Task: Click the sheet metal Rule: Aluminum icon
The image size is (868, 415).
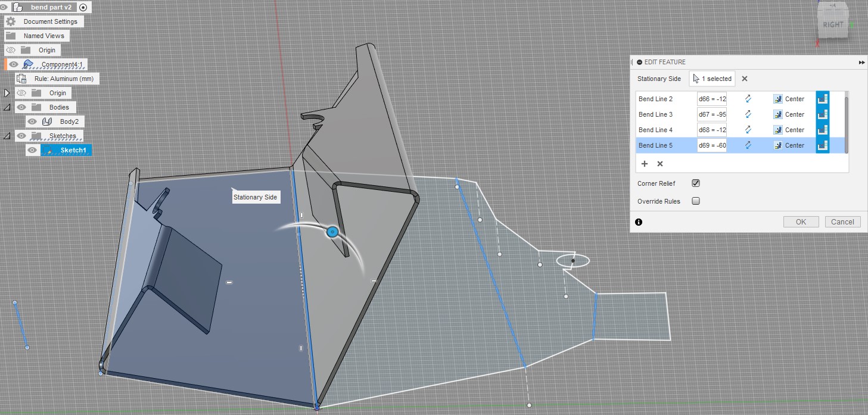Action: point(21,78)
